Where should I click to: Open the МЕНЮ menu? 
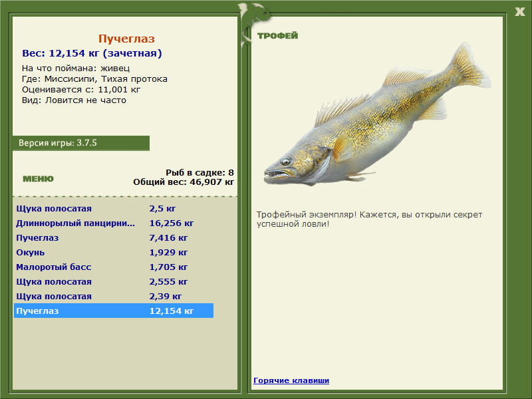point(38,179)
